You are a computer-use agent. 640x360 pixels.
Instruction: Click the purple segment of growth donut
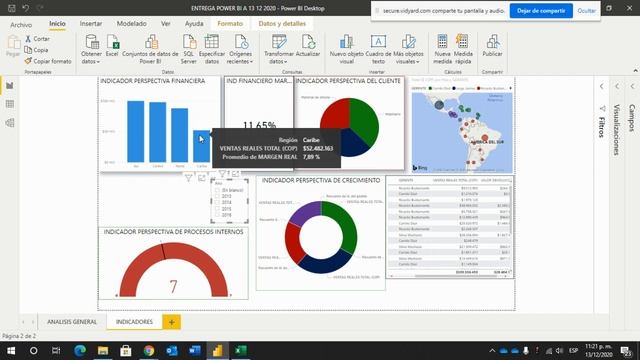305,213
